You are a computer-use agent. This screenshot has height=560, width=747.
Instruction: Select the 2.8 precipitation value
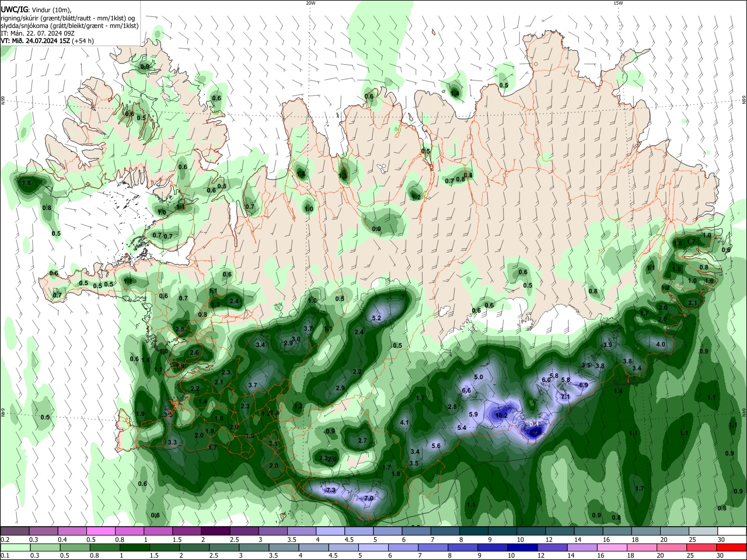[x=452, y=407]
